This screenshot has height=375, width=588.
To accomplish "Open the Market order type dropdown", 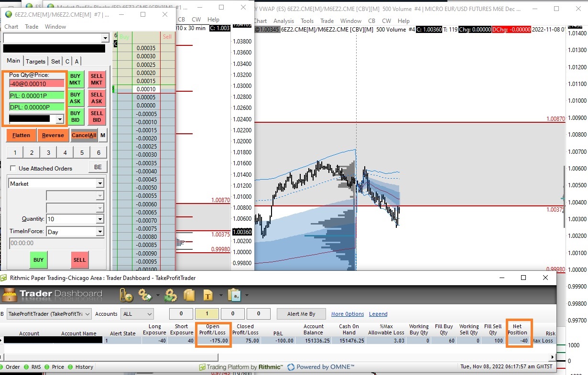I will click(x=100, y=183).
